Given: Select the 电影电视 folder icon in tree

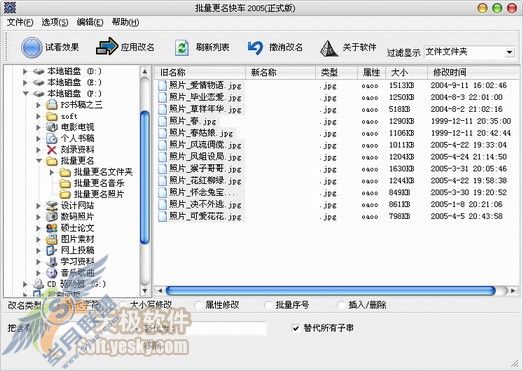Looking at the screenshot, I should pyautogui.click(x=52, y=127).
